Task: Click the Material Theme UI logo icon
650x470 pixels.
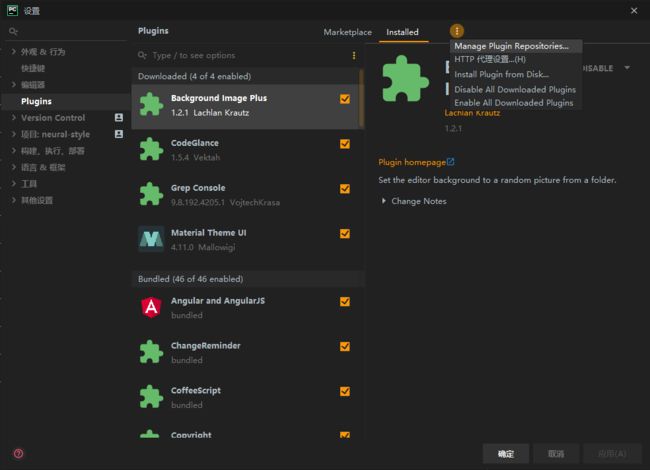Action: [151, 239]
